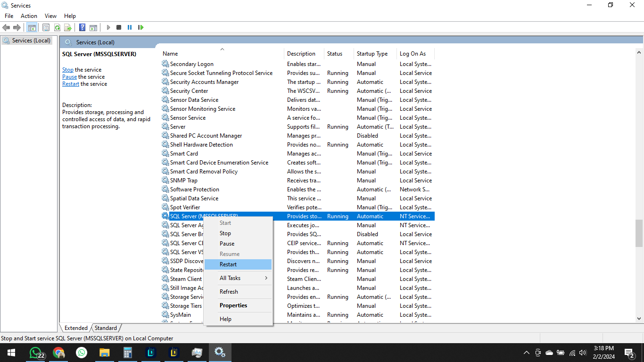Select the Software Protection service row
Screen dimensions: 644x362
pos(297,189)
